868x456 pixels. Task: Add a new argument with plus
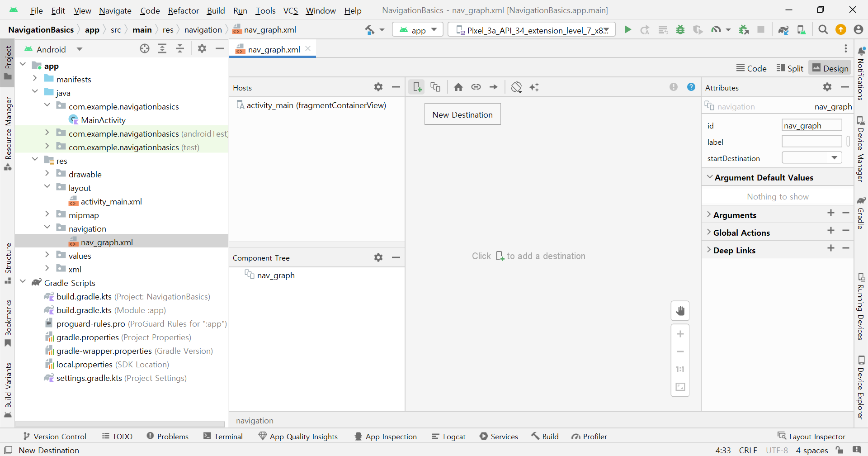pos(831,213)
